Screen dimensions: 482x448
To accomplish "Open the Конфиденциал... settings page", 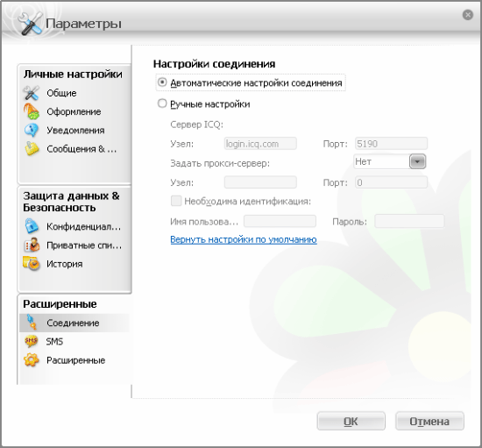I will coord(83,226).
